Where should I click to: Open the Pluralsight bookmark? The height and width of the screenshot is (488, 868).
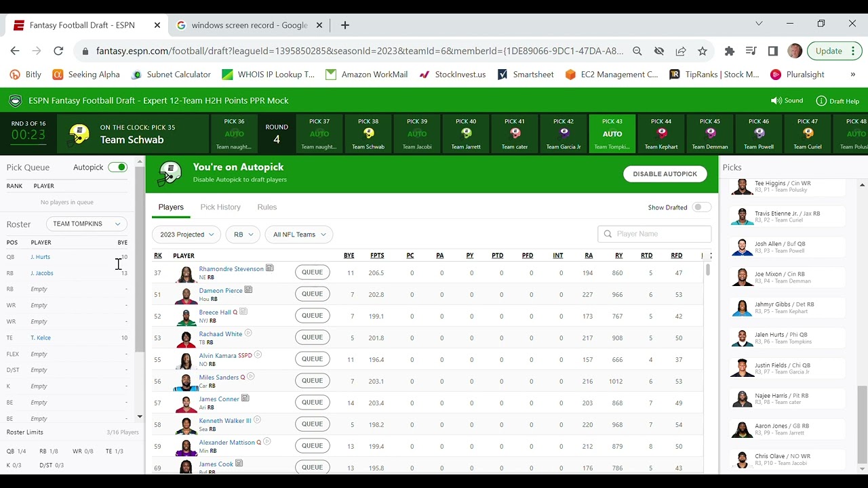[797, 75]
